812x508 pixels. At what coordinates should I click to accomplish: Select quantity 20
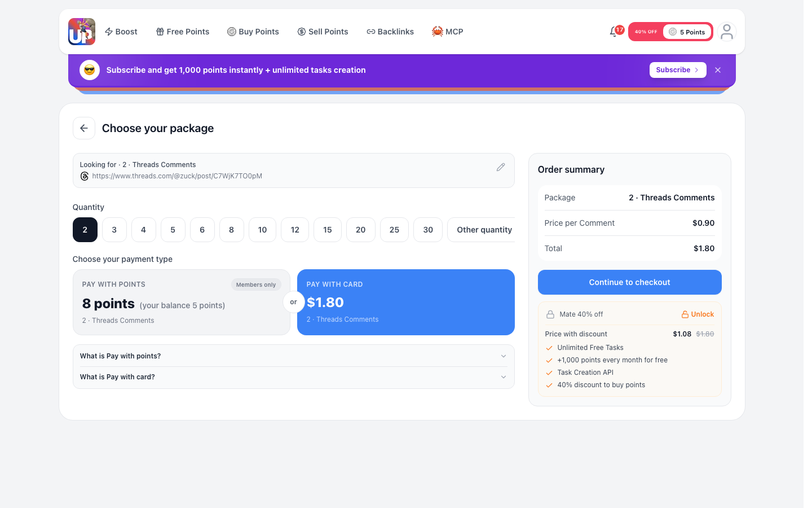click(x=361, y=230)
